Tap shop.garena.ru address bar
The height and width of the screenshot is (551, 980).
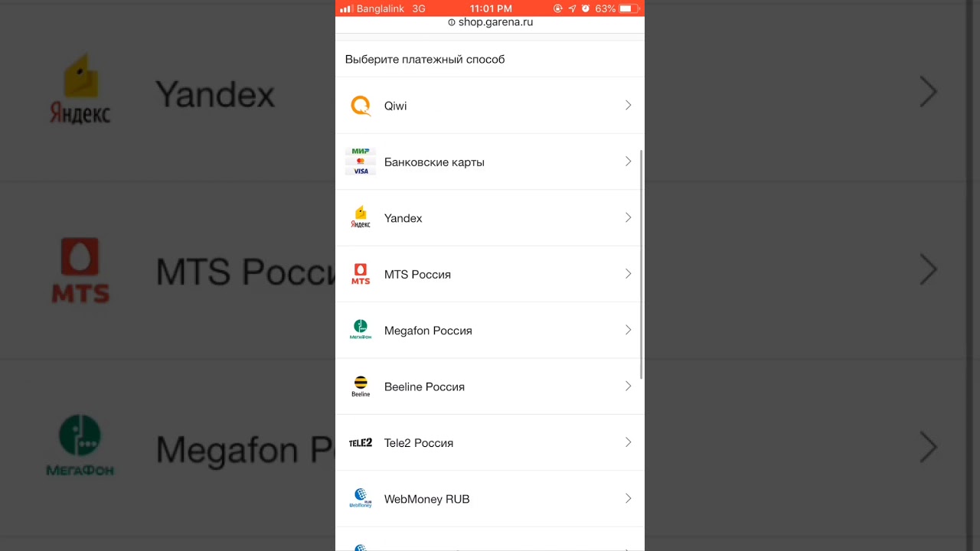click(x=490, y=22)
